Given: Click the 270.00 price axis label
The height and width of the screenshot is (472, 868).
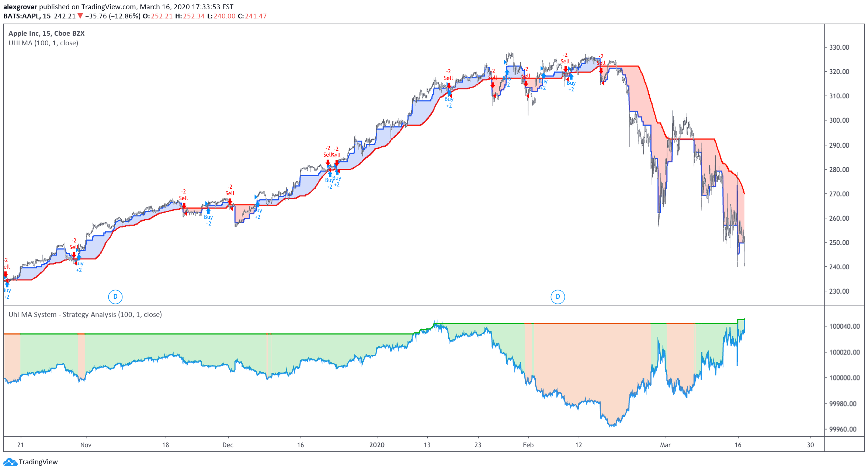Looking at the screenshot, I should (839, 194).
